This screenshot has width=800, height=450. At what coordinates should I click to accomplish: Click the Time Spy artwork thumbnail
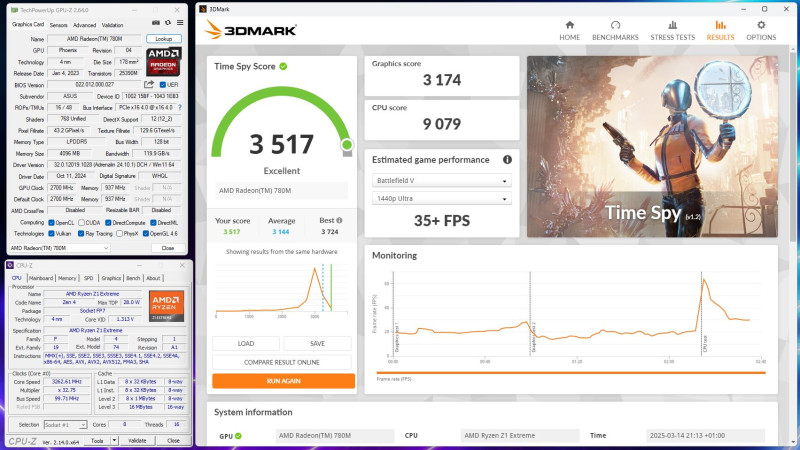[653, 146]
